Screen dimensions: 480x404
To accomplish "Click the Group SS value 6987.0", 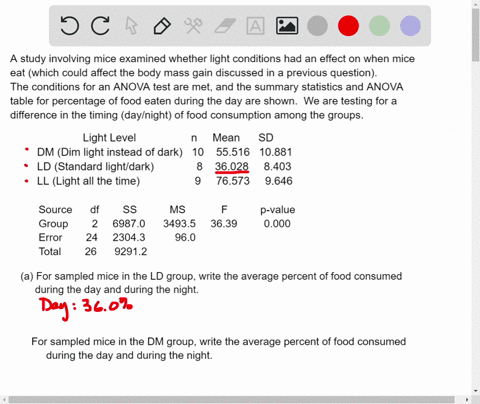I will click(129, 223).
